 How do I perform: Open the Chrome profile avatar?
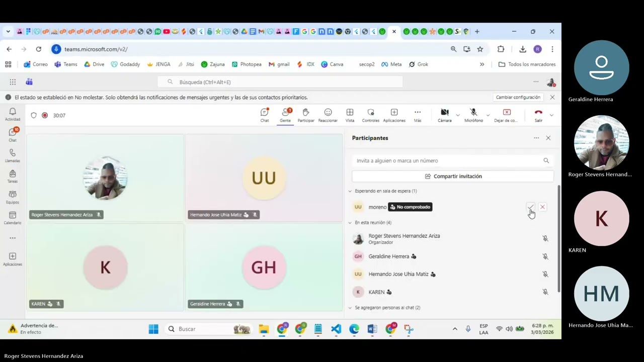[x=537, y=49]
